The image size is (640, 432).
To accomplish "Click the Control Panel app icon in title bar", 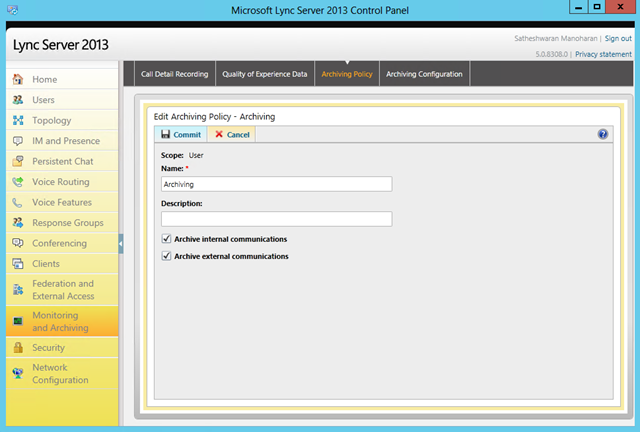I will point(12,10).
